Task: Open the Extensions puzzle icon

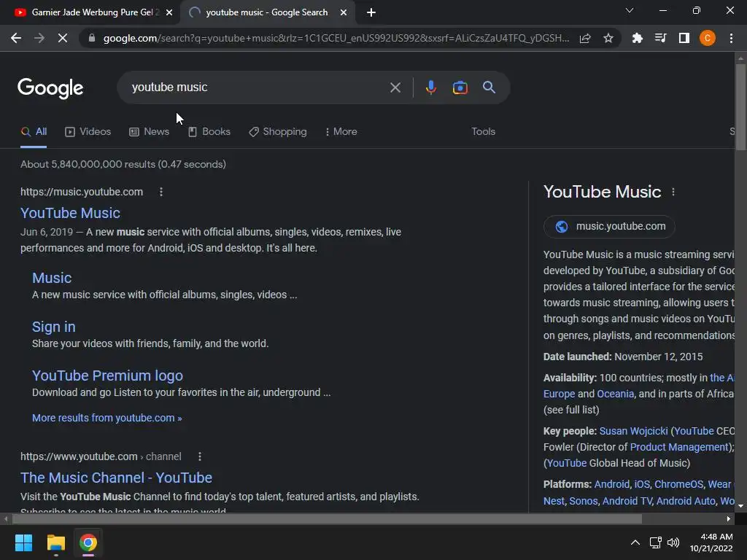Action: pyautogui.click(x=637, y=38)
